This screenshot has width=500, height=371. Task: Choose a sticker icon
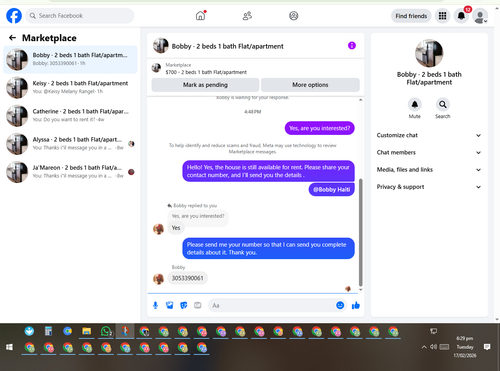[x=184, y=305]
